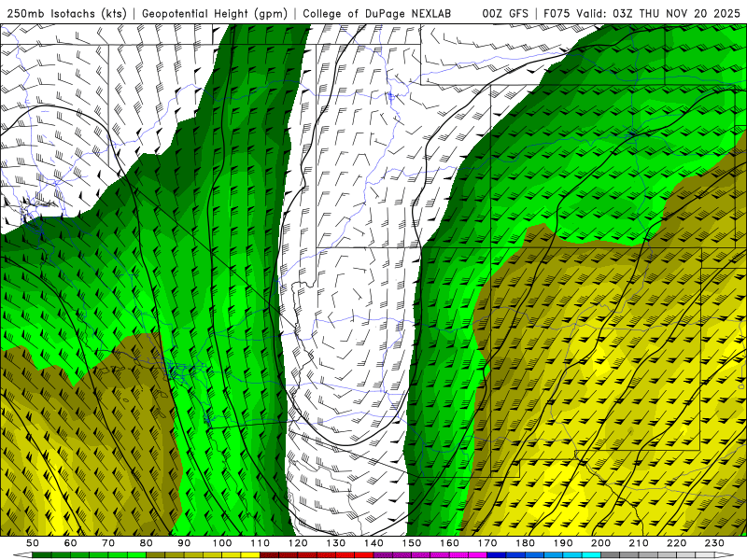Screen dimensions: 747x560
Task: Click the '190' label on the color scale
Action: pos(563,543)
